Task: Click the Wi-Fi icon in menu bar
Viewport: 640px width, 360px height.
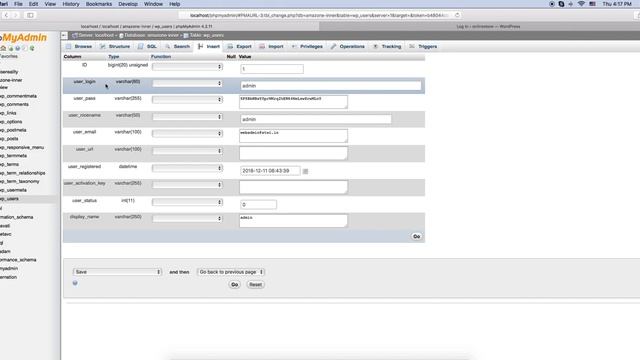Action: (581, 4)
